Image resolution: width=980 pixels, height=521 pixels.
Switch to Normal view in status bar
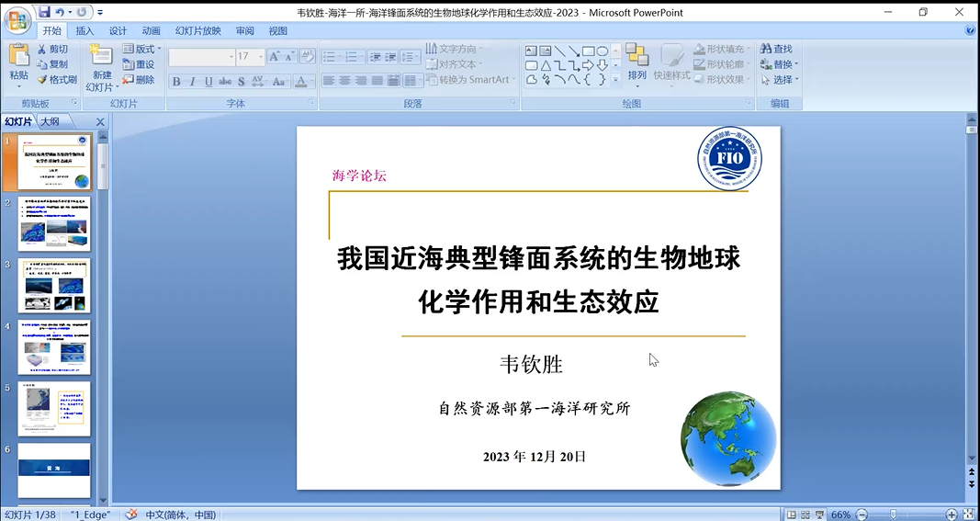pyautogui.click(x=791, y=515)
